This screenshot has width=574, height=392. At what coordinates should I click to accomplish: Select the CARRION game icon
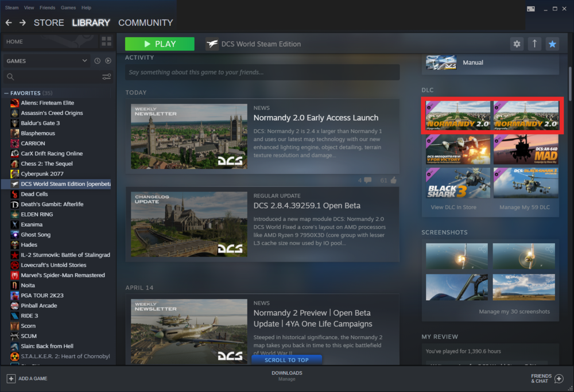click(15, 143)
